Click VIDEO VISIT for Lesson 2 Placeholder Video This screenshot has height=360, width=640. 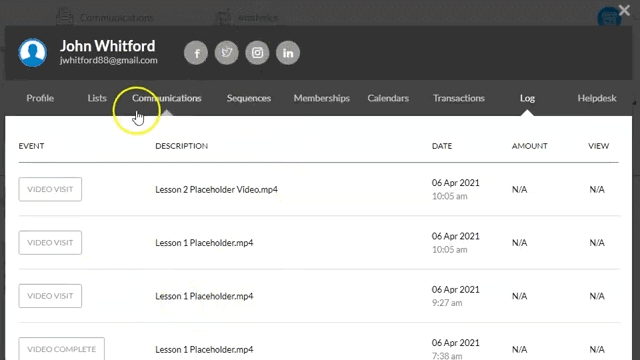tap(50, 189)
